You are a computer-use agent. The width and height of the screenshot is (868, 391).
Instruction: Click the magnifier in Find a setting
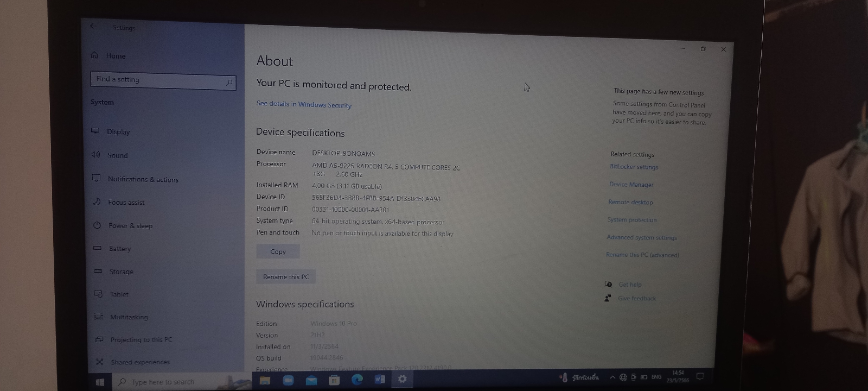click(229, 83)
